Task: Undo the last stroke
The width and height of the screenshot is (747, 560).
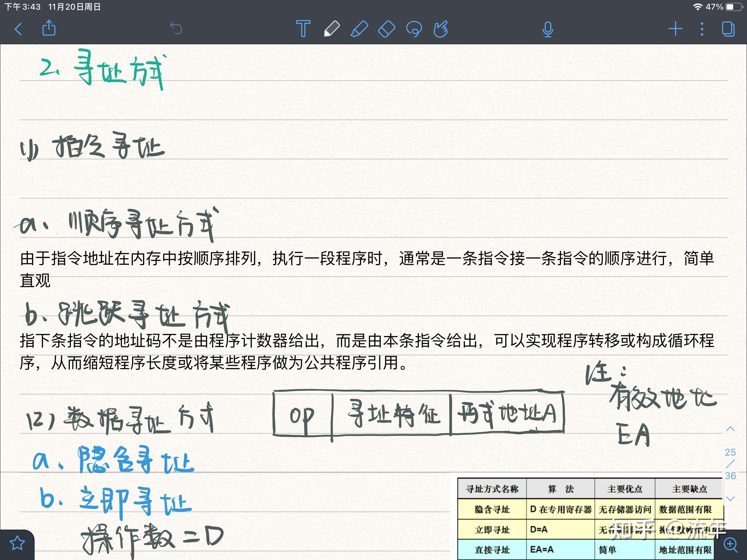Action: 176,28
